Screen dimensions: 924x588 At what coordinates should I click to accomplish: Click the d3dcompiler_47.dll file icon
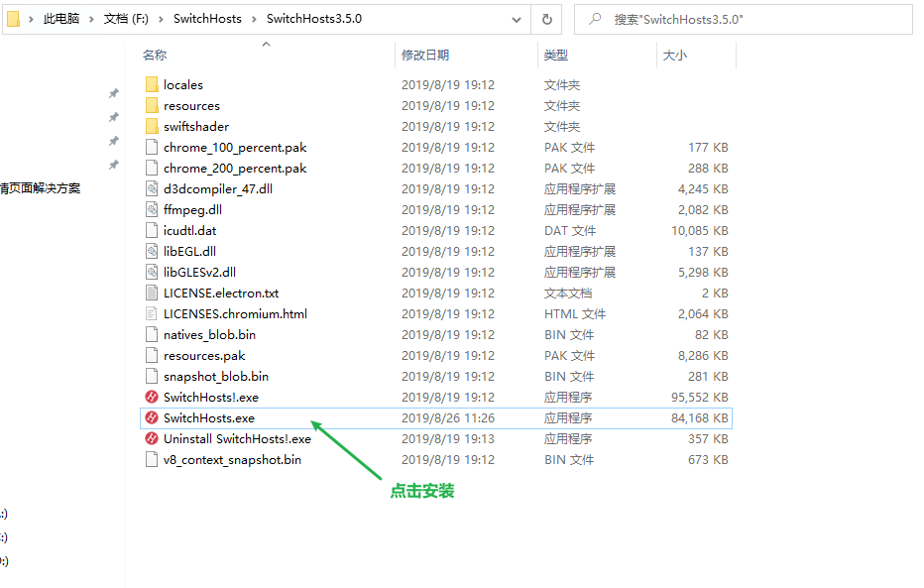[x=152, y=188]
